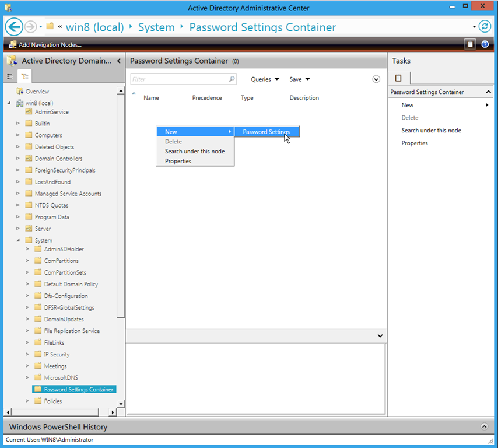
Task: Sort by the Precedence column header
Action: (x=207, y=98)
